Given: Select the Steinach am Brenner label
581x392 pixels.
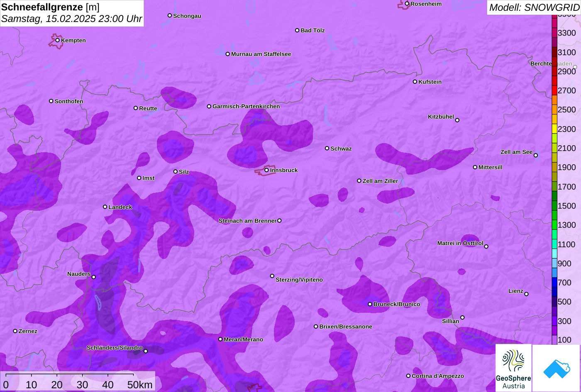Looking at the screenshot, I should click(247, 221).
